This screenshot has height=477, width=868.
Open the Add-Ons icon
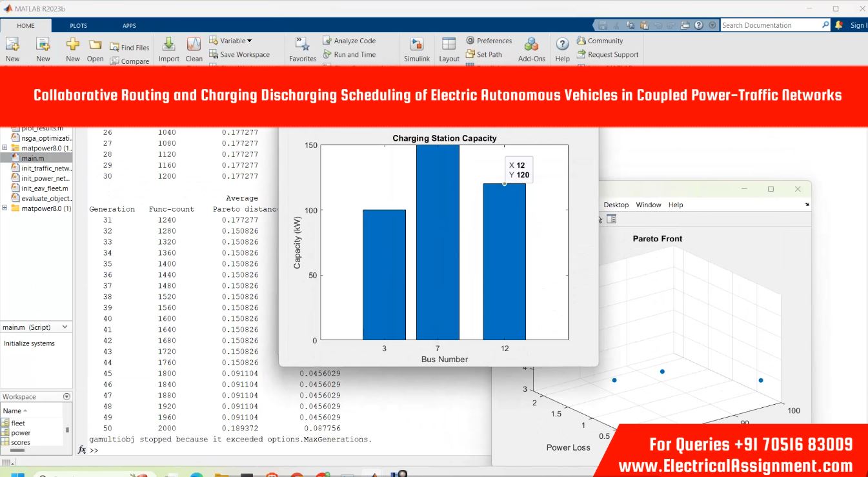[531, 45]
